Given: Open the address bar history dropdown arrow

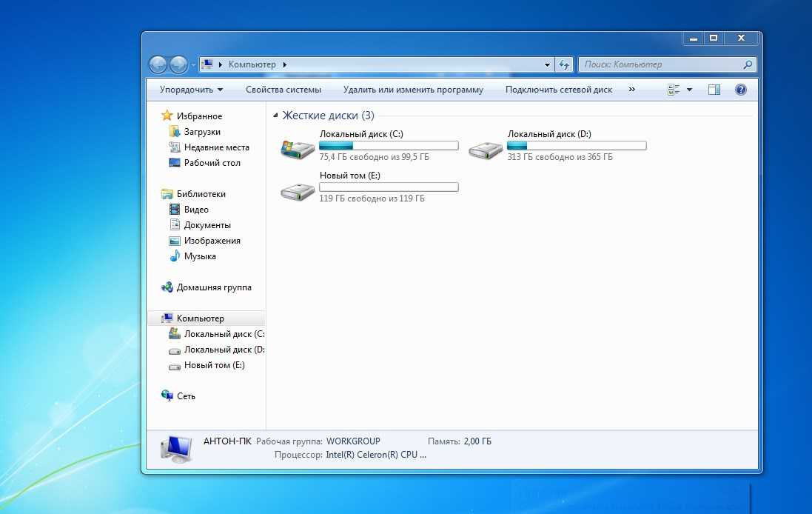Looking at the screenshot, I should 547,65.
